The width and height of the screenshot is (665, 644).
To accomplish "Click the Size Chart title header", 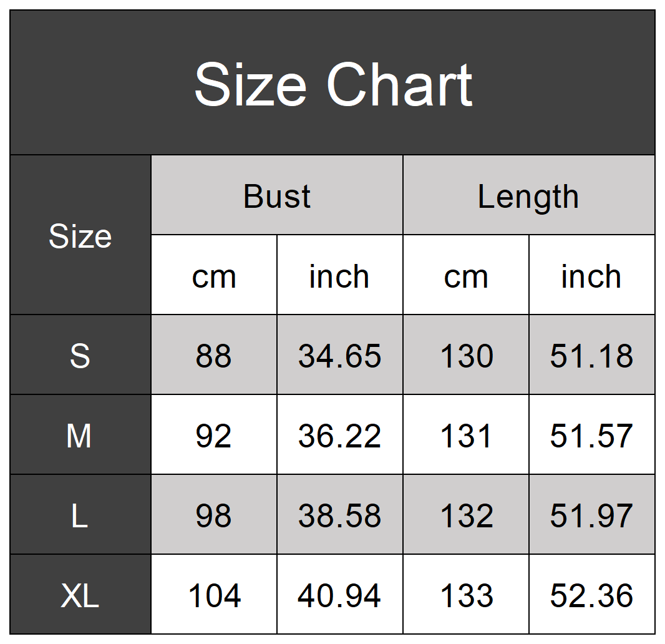I will coord(332,84).
